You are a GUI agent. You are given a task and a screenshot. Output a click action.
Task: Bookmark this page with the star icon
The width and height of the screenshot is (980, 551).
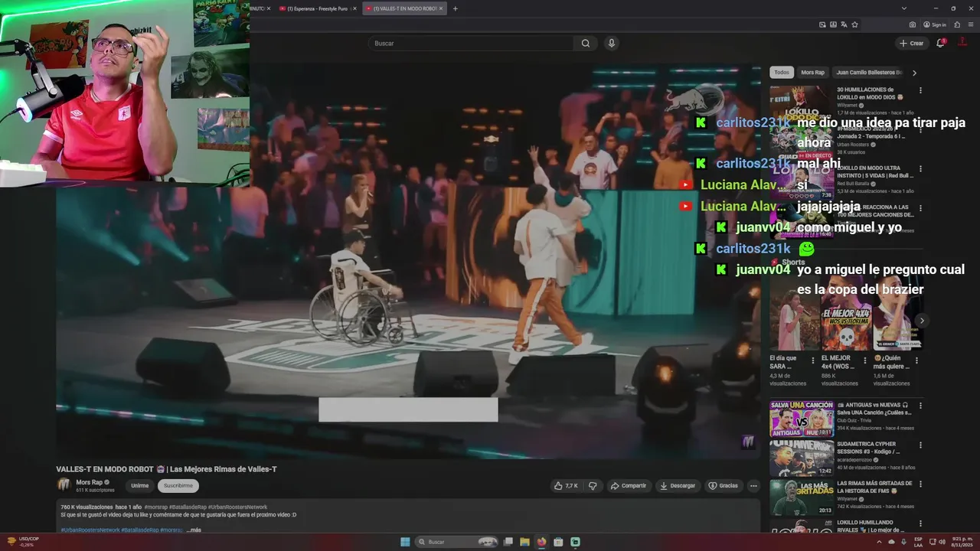tap(854, 24)
